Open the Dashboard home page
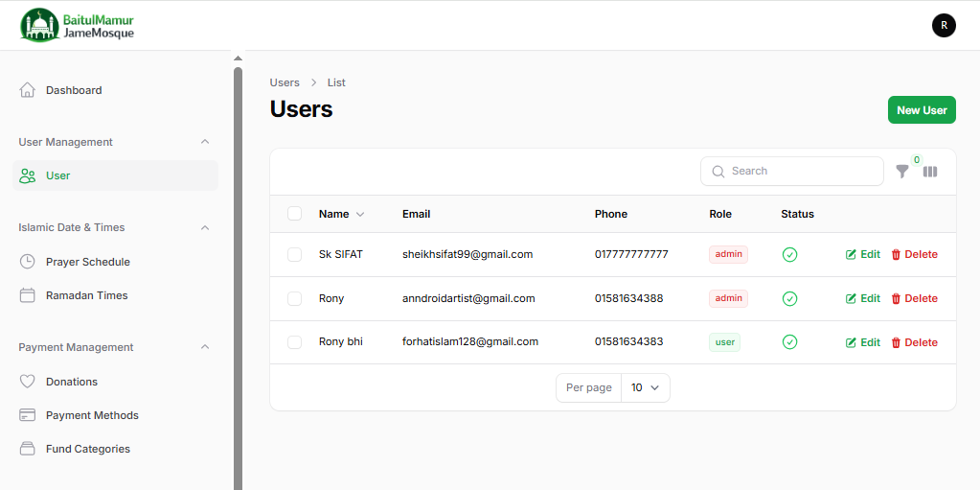Viewport: 980px width, 490px height. click(73, 90)
